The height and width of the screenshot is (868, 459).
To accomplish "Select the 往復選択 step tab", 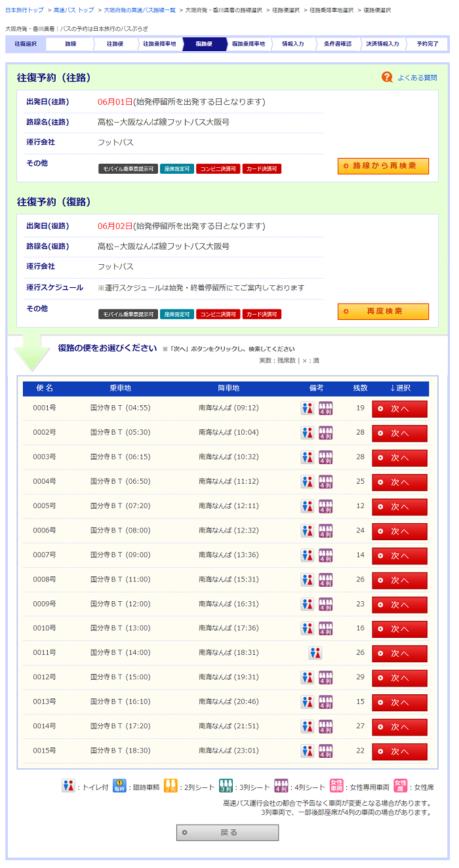I will tap(26, 44).
